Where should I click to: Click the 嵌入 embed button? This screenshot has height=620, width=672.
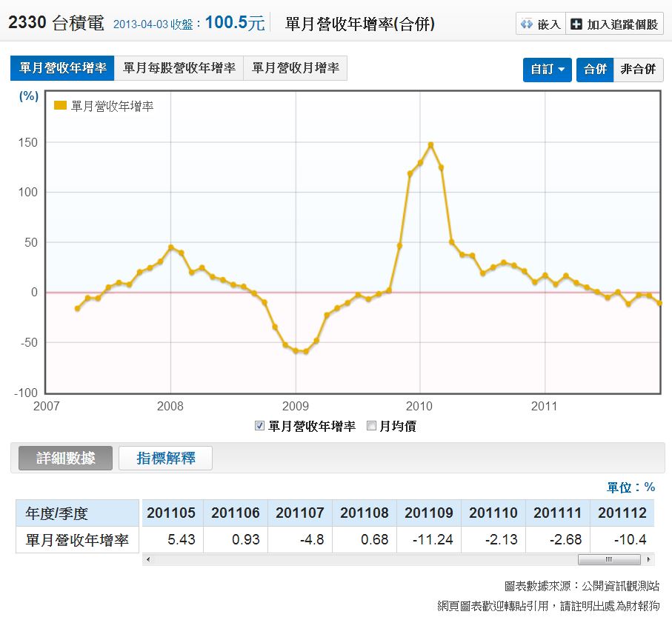tap(540, 24)
